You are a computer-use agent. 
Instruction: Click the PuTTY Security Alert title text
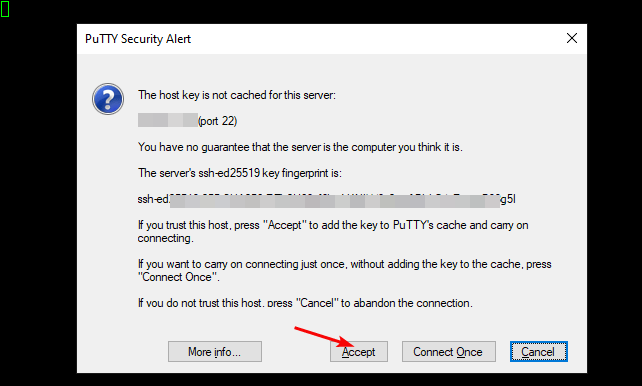click(138, 39)
